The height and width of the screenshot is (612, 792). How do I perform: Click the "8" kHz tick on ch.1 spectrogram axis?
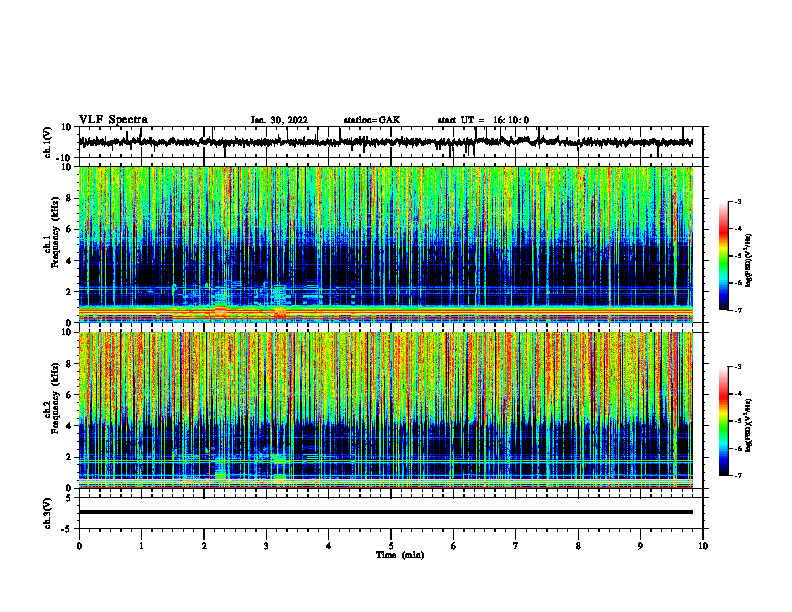tap(69, 198)
